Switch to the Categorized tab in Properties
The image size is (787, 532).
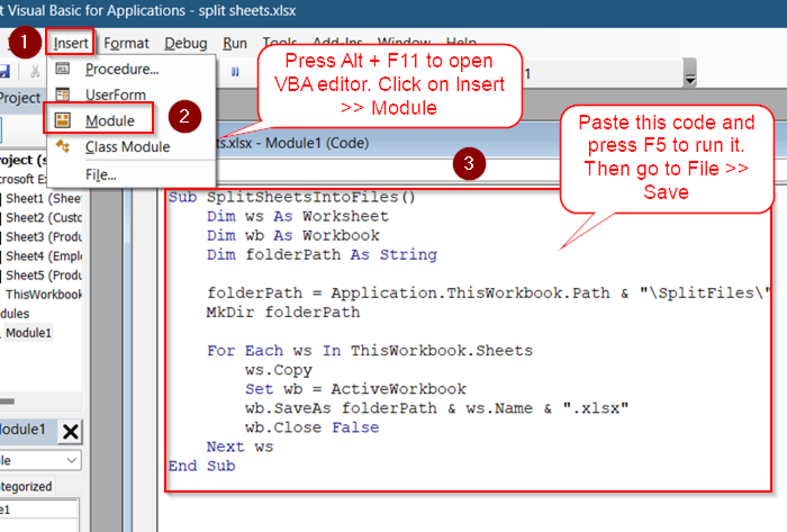[25, 486]
